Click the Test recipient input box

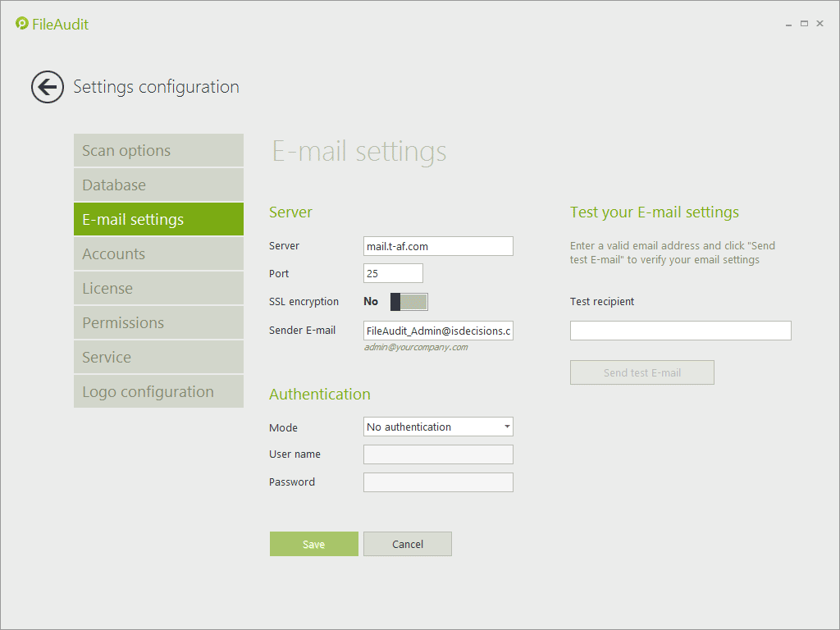point(680,331)
